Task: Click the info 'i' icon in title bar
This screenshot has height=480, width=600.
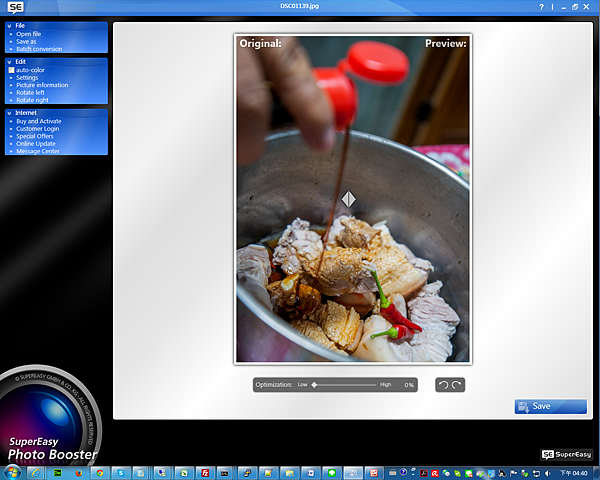Action: (552, 7)
